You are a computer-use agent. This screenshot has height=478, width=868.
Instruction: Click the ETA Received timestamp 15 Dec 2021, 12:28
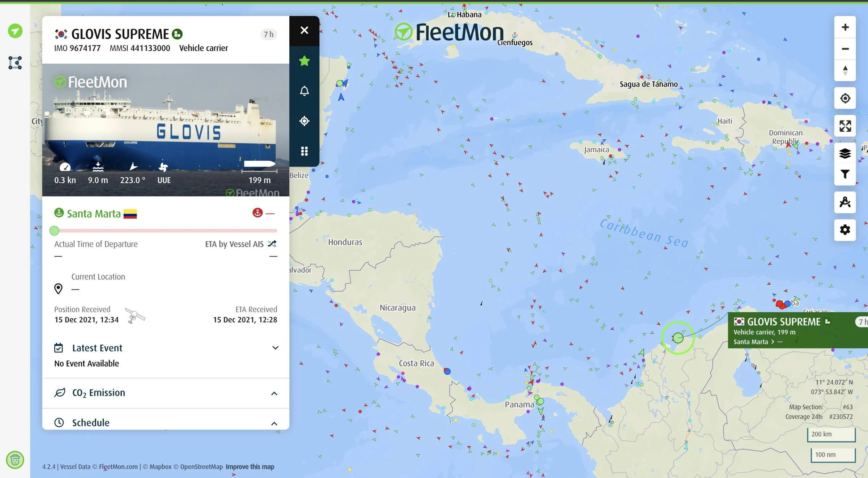(245, 320)
